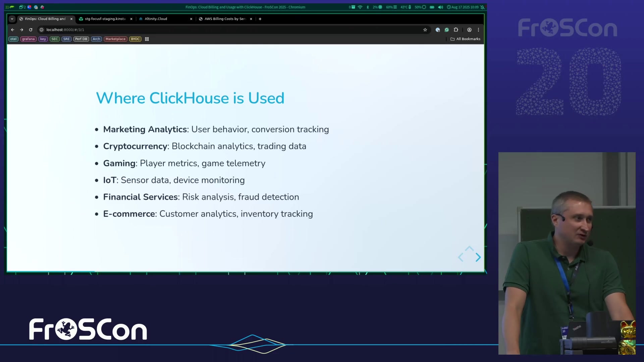
Task: Close the AWS Billing Costs tab
Action: (x=251, y=19)
